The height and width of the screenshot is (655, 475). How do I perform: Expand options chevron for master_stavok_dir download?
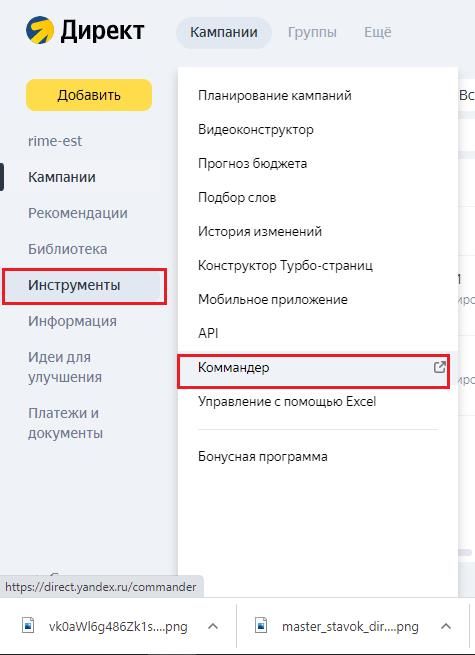pos(446,626)
